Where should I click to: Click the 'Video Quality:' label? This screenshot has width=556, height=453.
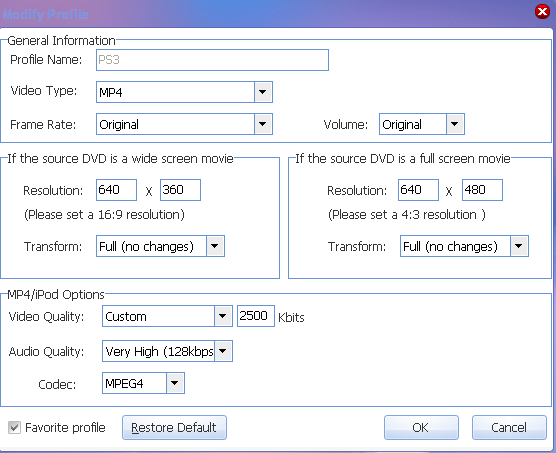46,317
